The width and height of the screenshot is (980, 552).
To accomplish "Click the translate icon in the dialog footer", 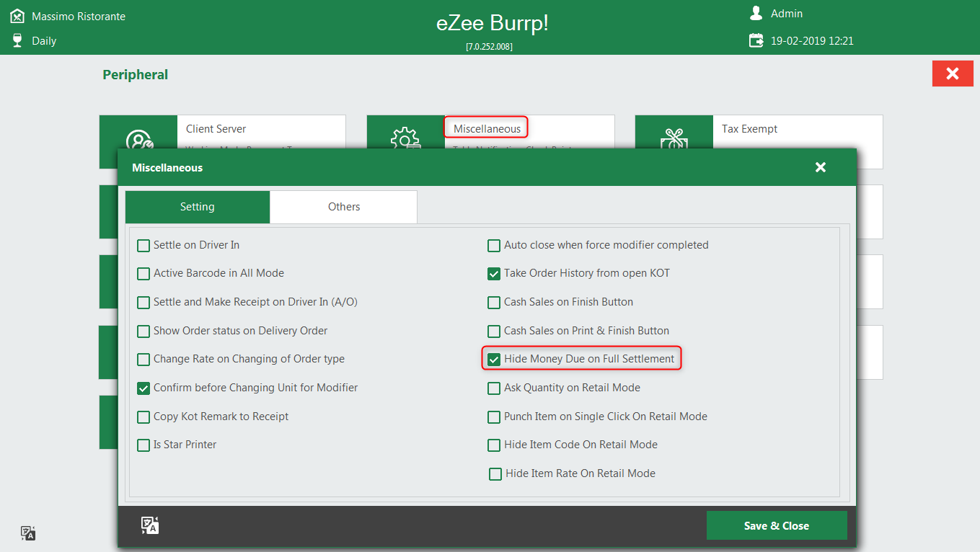I will click(150, 525).
